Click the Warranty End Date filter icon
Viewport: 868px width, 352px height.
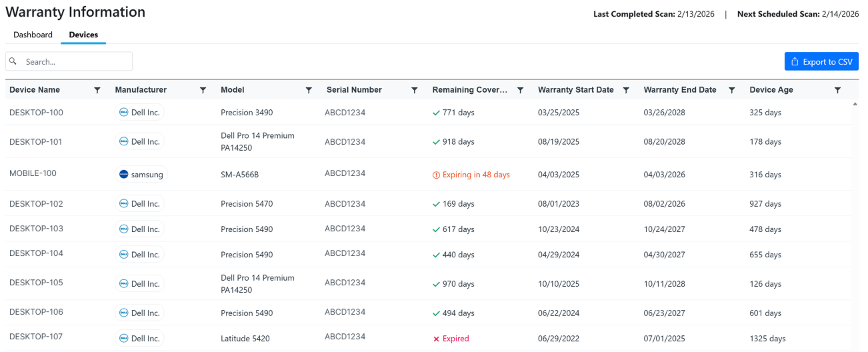[731, 90]
